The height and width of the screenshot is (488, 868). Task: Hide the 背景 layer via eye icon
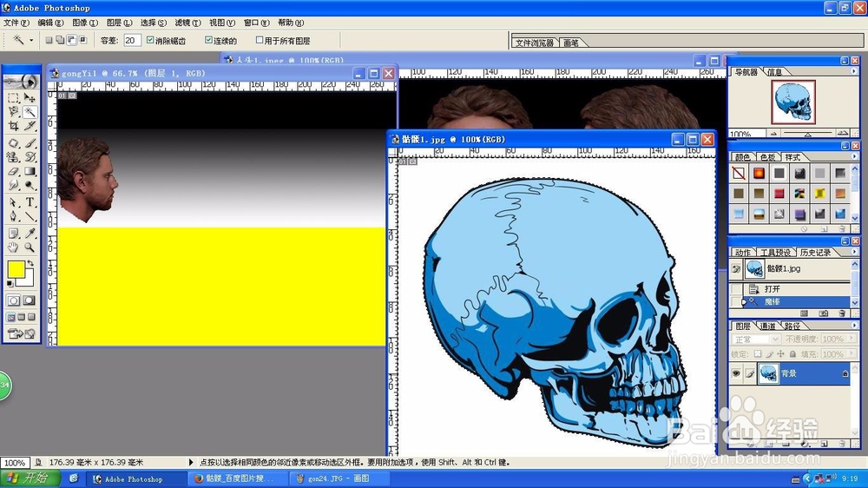(x=736, y=373)
